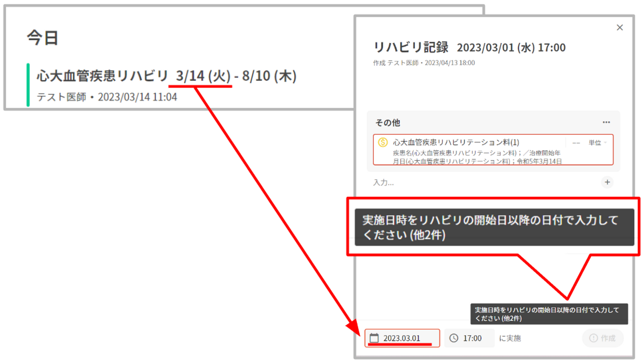Click the -- quantity field before 単位
Image resolution: width=644 pixels, height=363 pixels.
click(576, 142)
